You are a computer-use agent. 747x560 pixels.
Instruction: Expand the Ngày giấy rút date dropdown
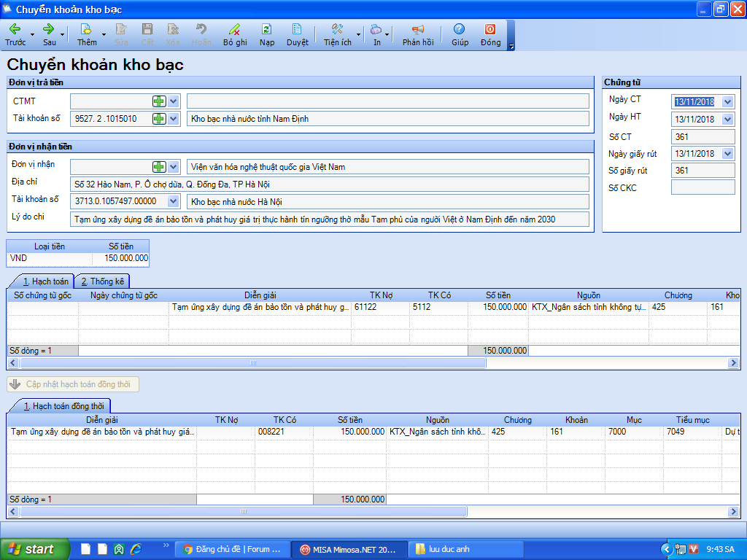(727, 154)
